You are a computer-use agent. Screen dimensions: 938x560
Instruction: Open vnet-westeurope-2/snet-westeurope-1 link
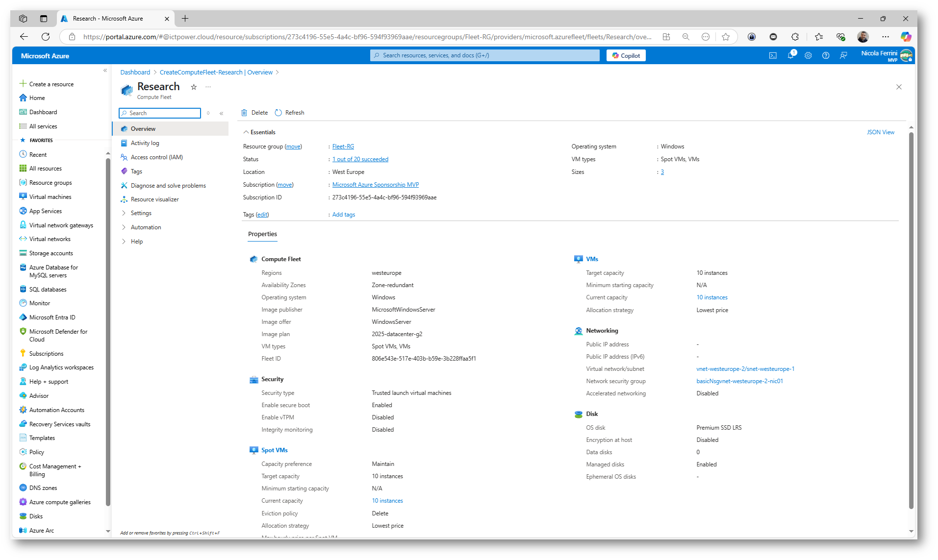point(745,369)
